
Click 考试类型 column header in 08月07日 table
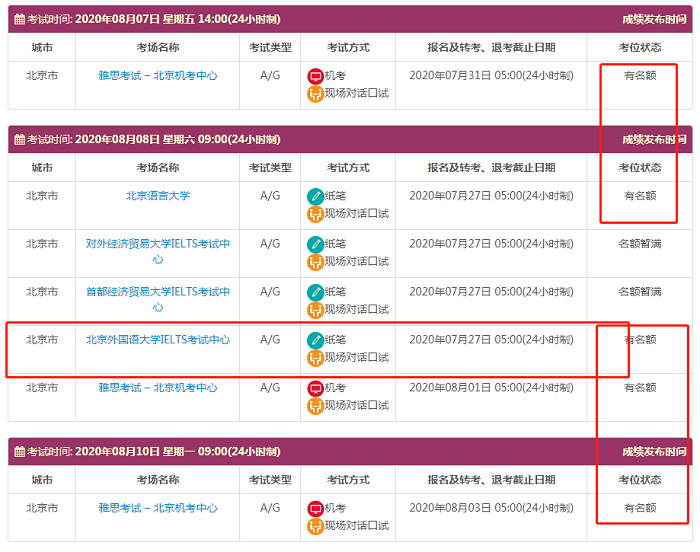270,47
